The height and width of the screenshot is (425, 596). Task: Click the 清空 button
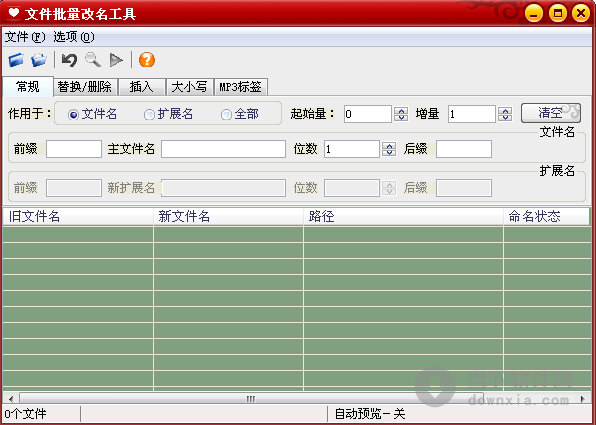550,113
